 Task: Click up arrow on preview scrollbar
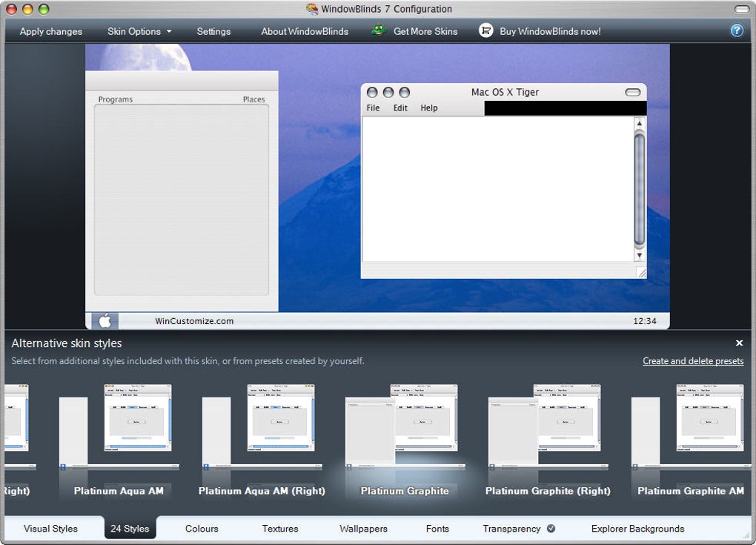[640, 123]
